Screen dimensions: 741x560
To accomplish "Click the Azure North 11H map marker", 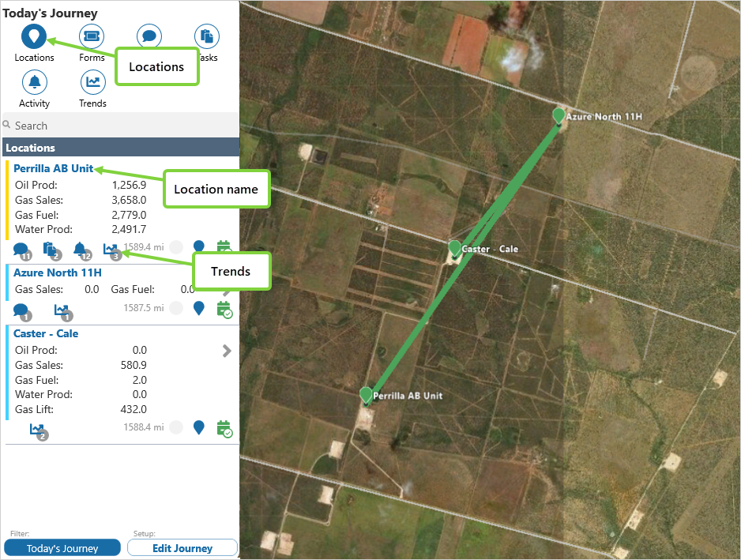I will pos(559,116).
